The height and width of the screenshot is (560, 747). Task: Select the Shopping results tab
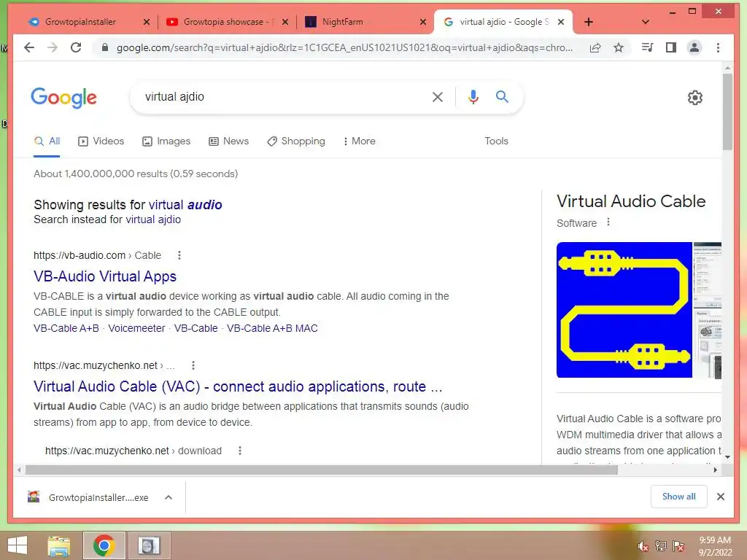coord(296,141)
